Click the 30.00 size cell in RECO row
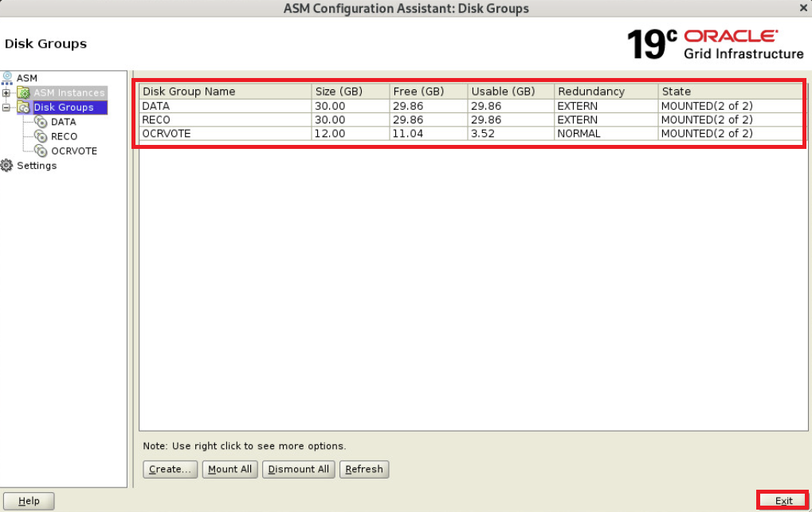 pyautogui.click(x=351, y=119)
